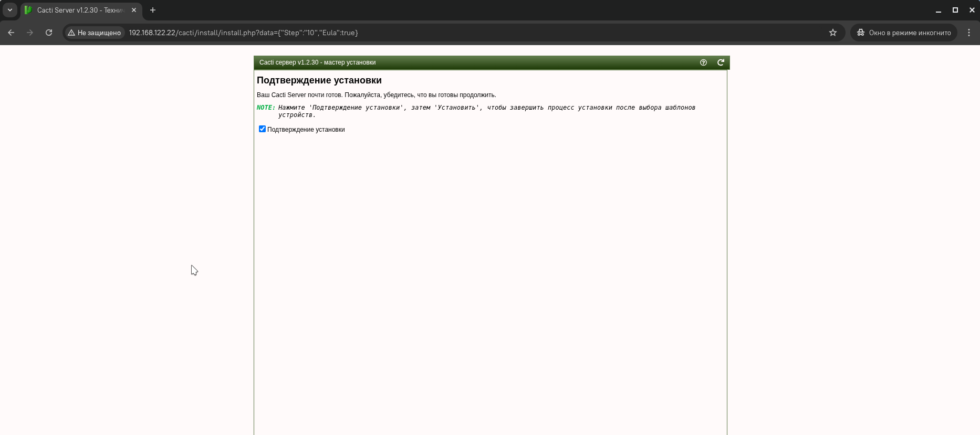Screen dimensions: 980x435
Task: Open the Не защищено site security info
Action: point(95,33)
